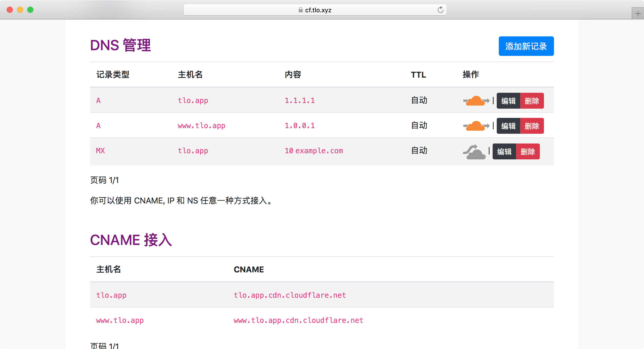Click the 记录类型 column header
644x349 pixels.
pyautogui.click(x=113, y=75)
